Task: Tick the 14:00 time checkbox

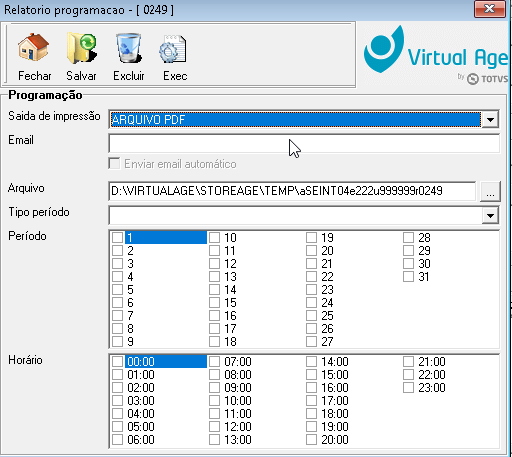Action: pyautogui.click(x=311, y=362)
